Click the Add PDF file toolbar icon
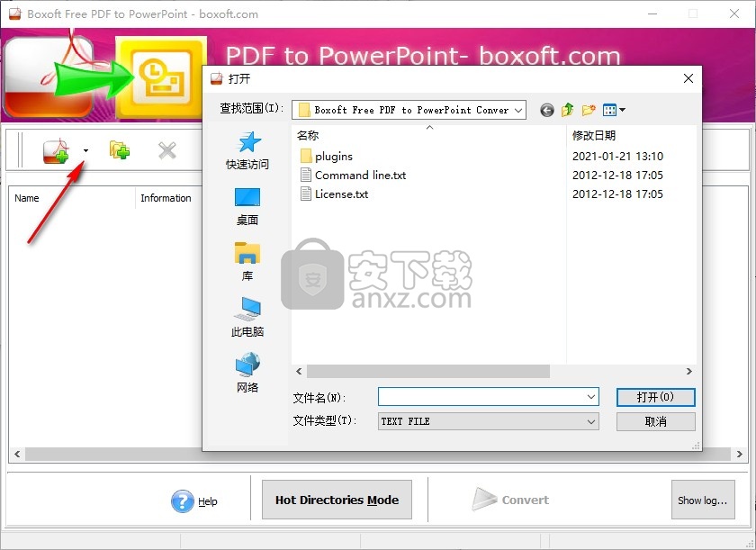The image size is (756, 550). click(x=56, y=151)
